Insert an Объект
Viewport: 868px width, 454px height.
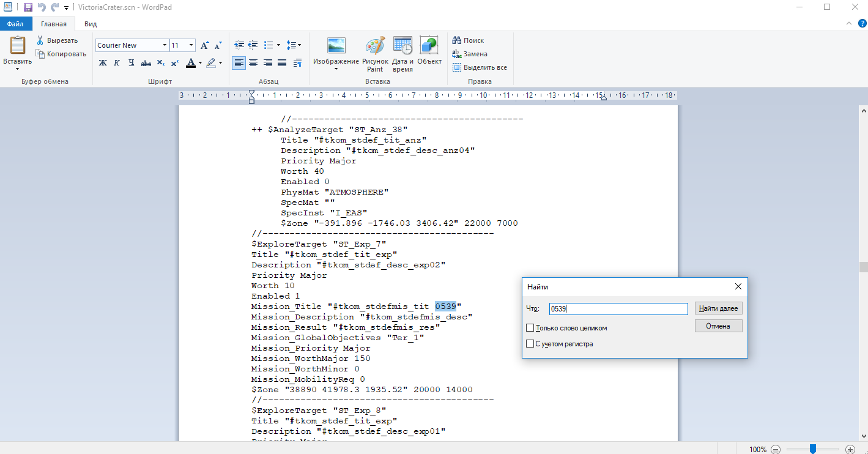[x=429, y=50]
